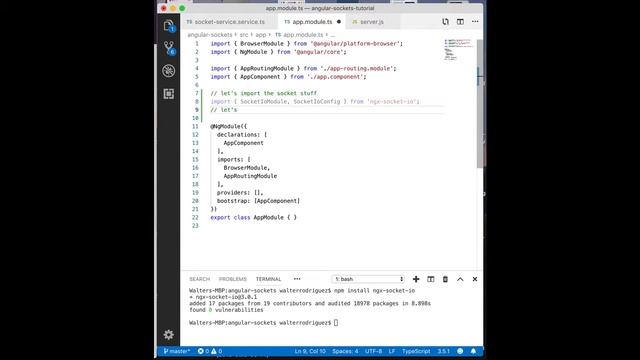Open the Source Control view

point(169,48)
